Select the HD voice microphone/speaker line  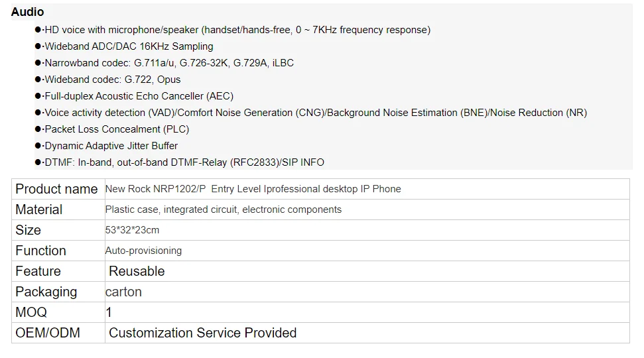[237, 30]
